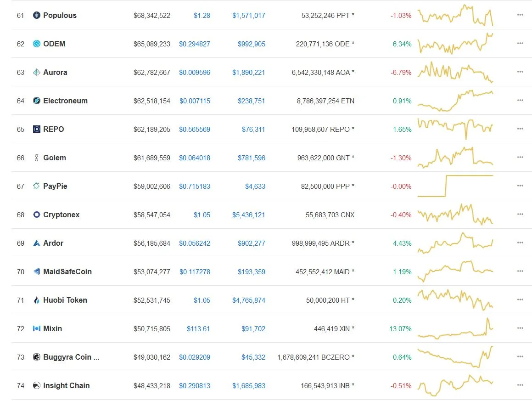Select Aurora circulating supply 6,542,330,148 AOA

(x=321, y=72)
